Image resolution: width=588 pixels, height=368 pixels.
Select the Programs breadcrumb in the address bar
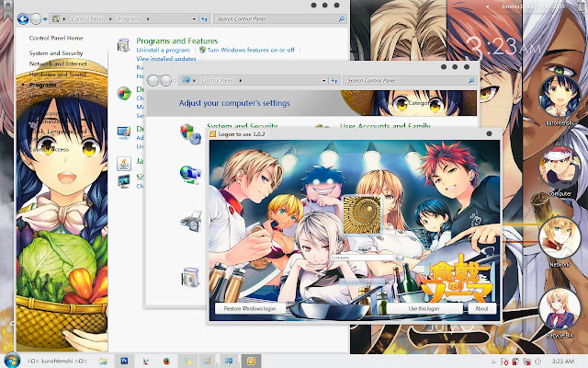(x=129, y=18)
